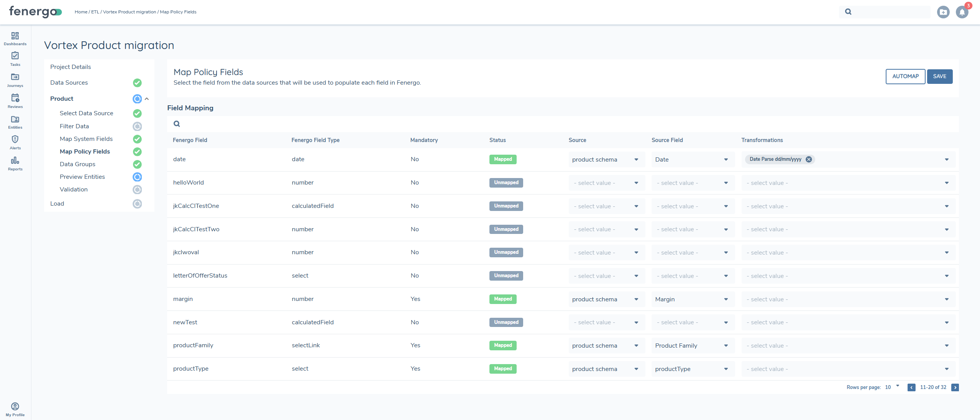Remove the Date Parse dd/mm/yyyy transformation

click(809, 159)
